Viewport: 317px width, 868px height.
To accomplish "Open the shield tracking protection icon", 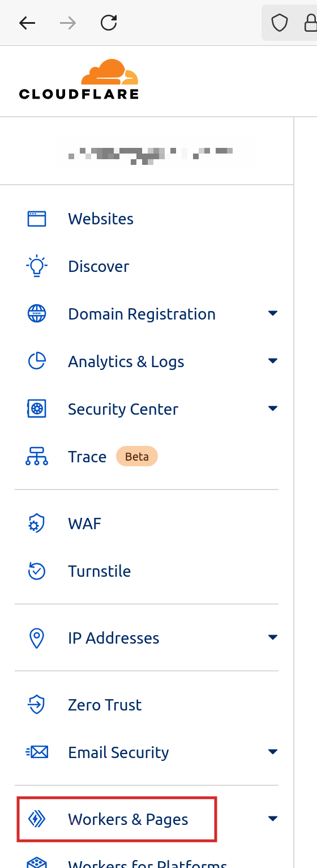I will click(280, 23).
